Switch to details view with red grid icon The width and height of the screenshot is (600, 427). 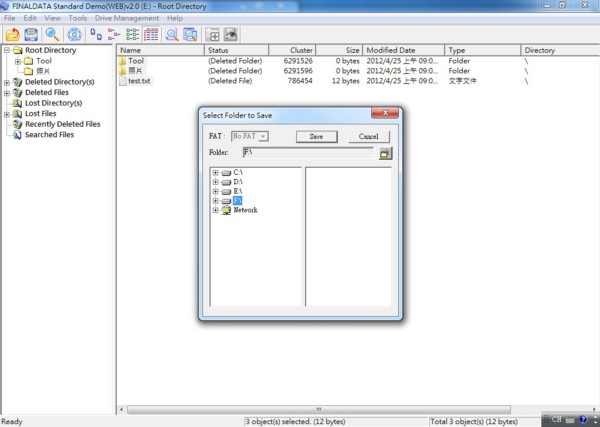point(151,34)
